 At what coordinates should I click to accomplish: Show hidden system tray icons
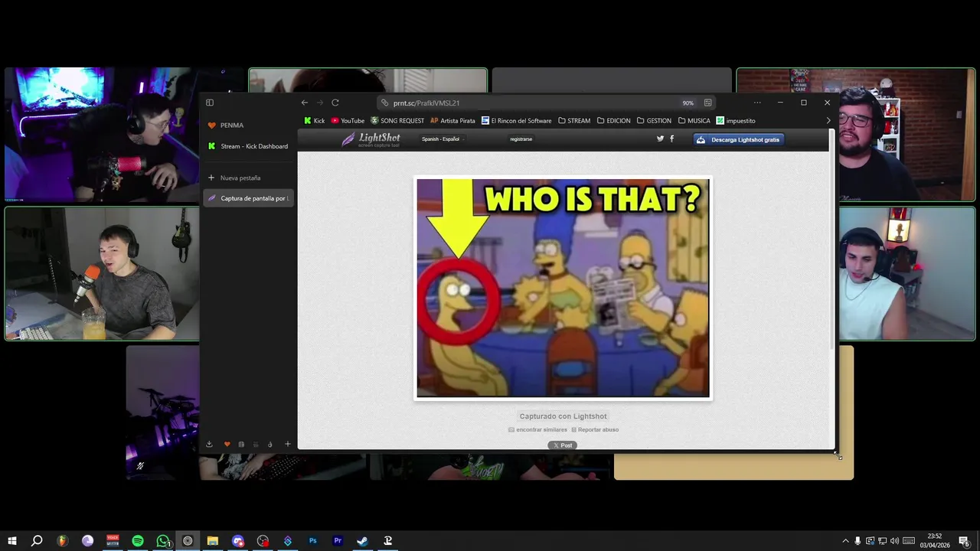845,541
